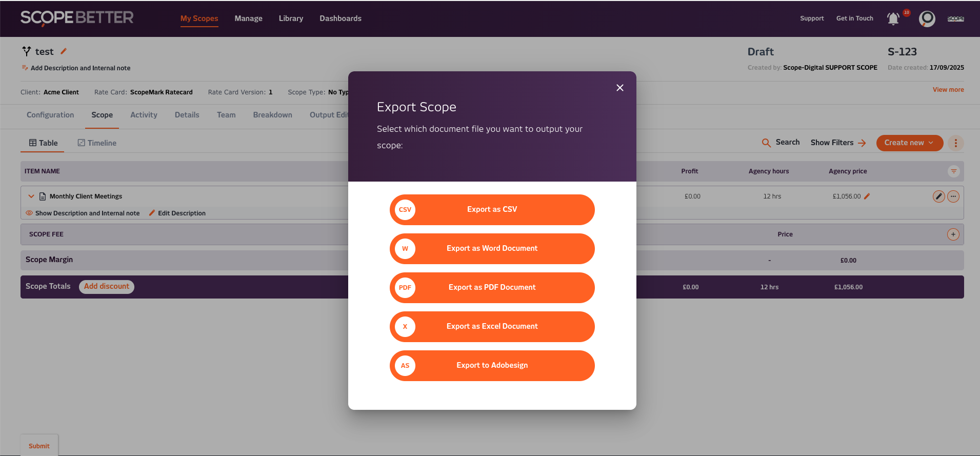The image size is (980, 456).
Task: Click edit pencil on Monthly Client Meetings row
Action: 938,196
